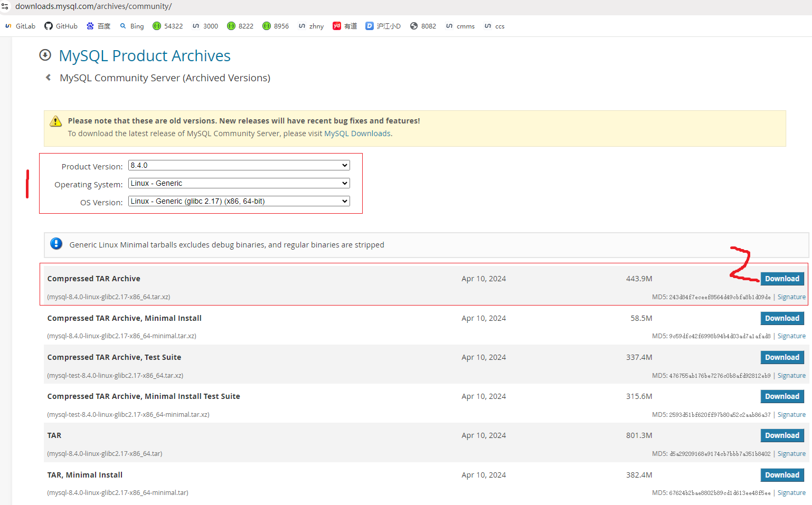The width and height of the screenshot is (812, 505).
Task: Click the back chevron beside MySQL Community Server
Action: point(48,78)
